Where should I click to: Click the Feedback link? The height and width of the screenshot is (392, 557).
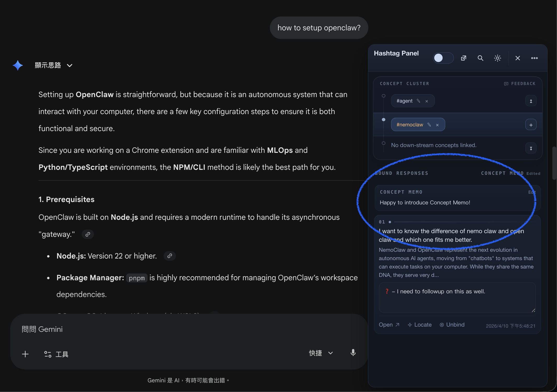click(520, 83)
